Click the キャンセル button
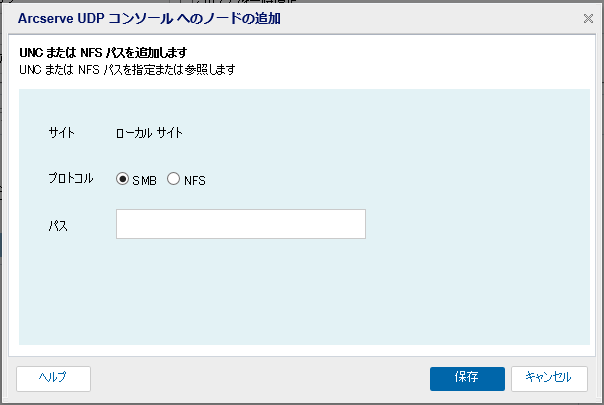This screenshot has width=604, height=405. tap(549, 378)
